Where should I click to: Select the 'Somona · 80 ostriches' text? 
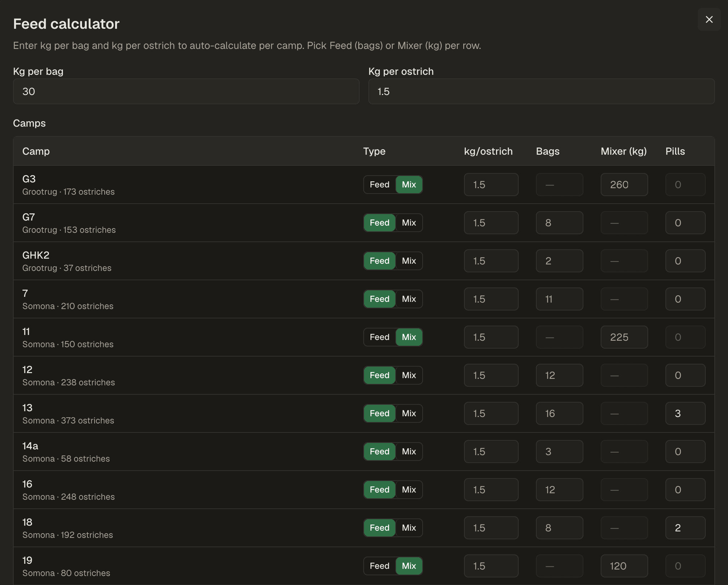(66, 573)
